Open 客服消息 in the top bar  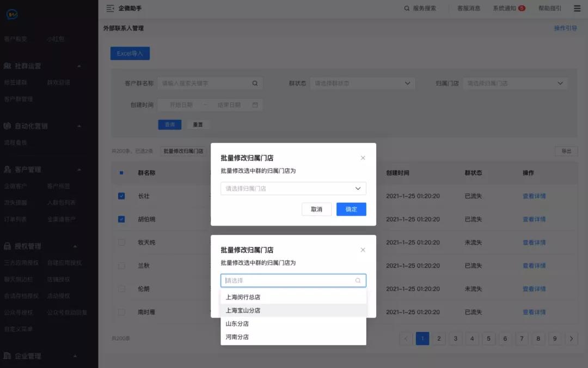pyautogui.click(x=468, y=8)
